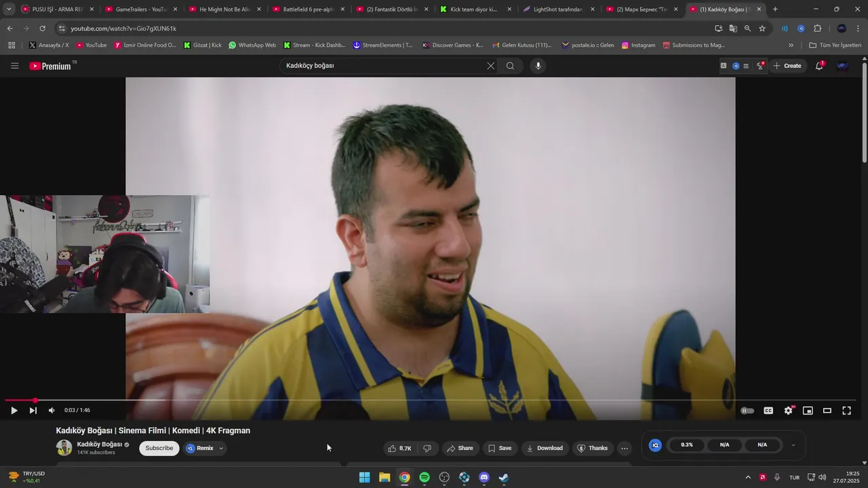Show hidden system tray icons
The height and width of the screenshot is (488, 868).
[x=748, y=477]
